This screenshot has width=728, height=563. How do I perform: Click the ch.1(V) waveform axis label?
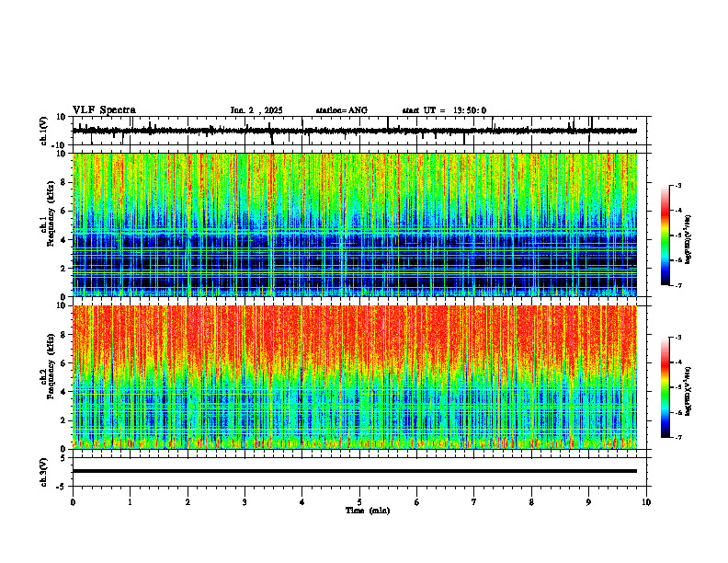coord(44,131)
